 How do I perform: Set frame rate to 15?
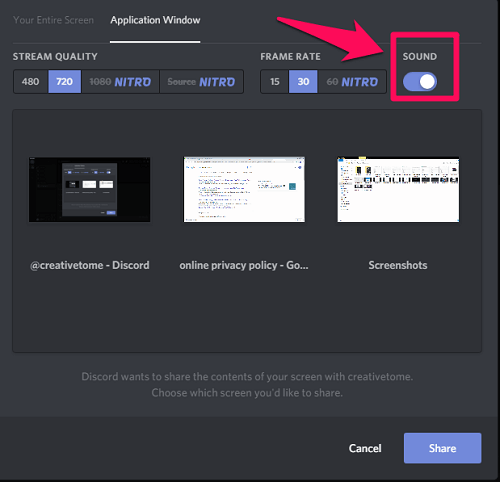pos(275,82)
